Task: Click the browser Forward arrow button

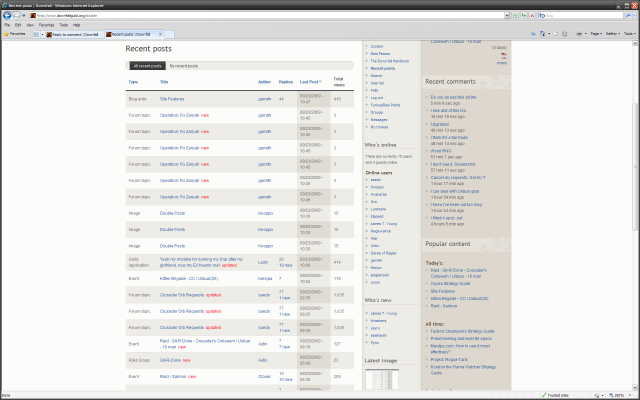Action: [x=16, y=16]
